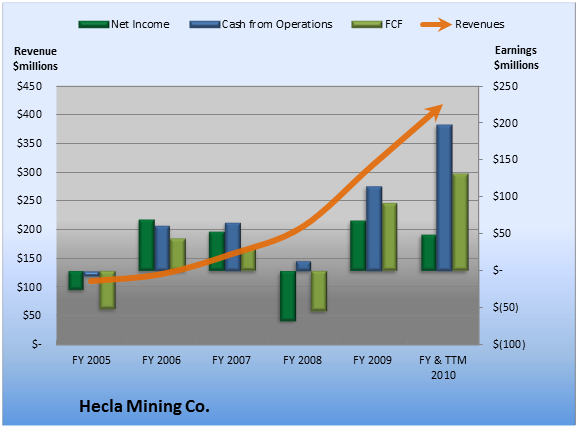Select the Hecla Mining Co. chart title
577x427 pixels.
coord(144,406)
